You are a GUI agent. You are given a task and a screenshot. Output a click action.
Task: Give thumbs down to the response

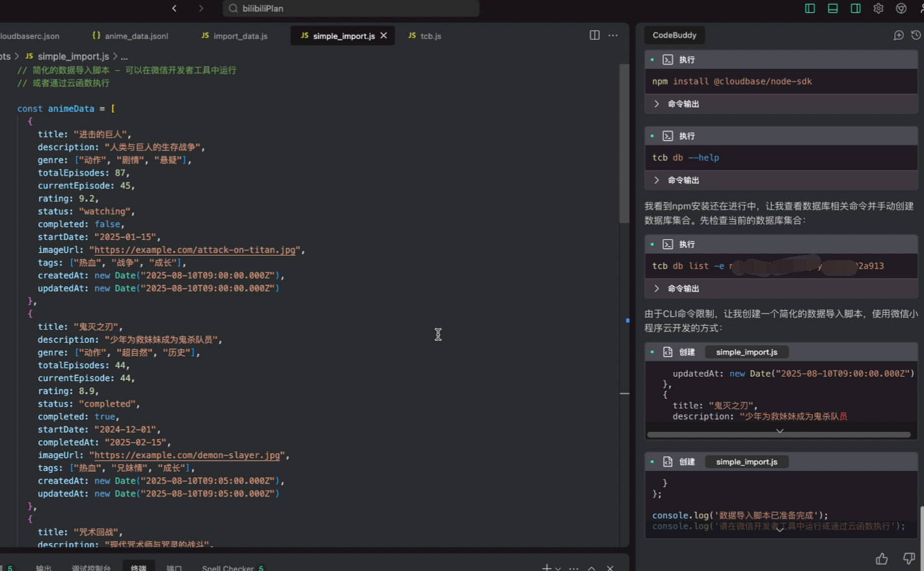pos(910,559)
